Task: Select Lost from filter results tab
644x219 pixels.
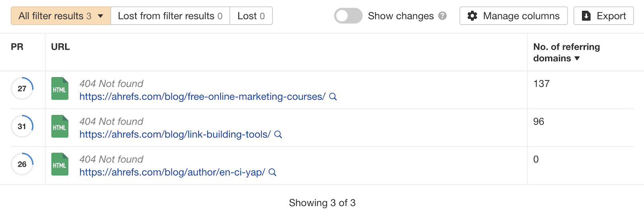Action: tap(170, 16)
